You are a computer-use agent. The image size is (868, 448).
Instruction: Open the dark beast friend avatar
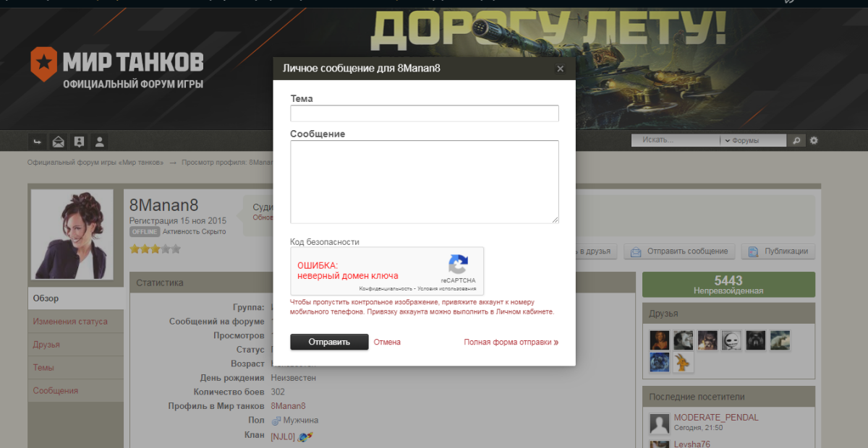756,340
